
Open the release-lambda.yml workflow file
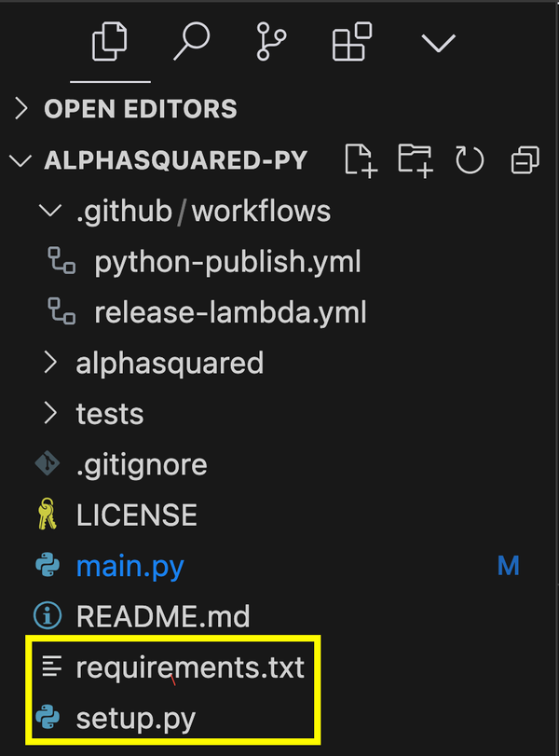tap(229, 312)
